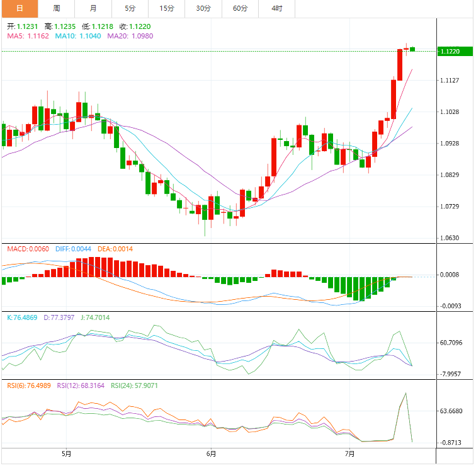Select the 月 (monthly) timeframe tab
The width and height of the screenshot is (476, 468).
[93, 8]
